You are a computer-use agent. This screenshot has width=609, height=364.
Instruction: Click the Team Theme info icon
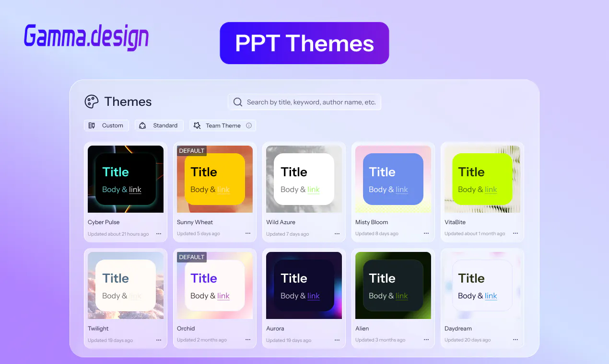(249, 125)
